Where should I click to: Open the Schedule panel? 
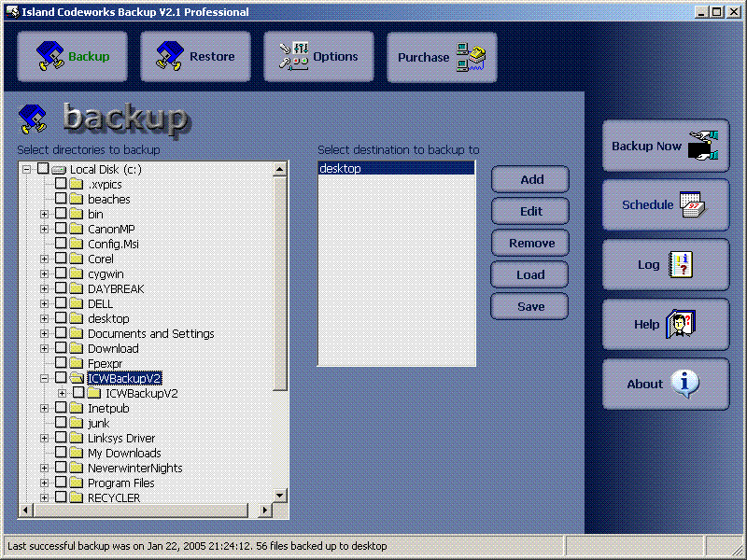pos(666,204)
